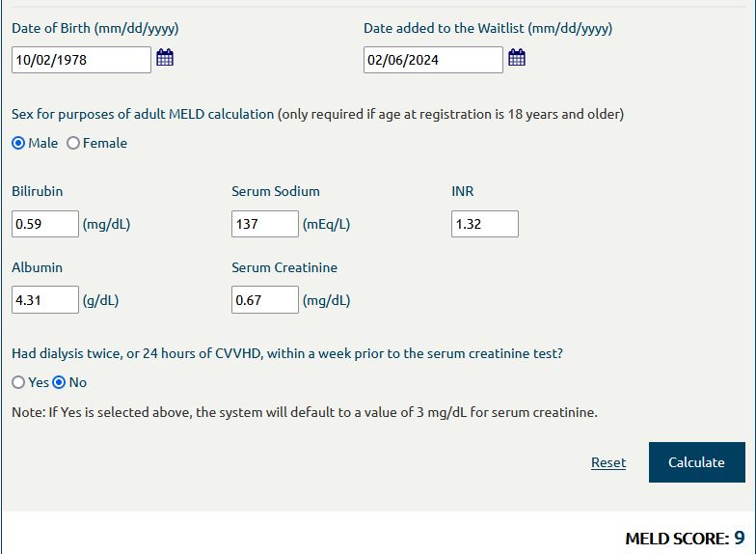This screenshot has width=756, height=554.
Task: Click the Date of Birth input field
Action: tap(81, 60)
